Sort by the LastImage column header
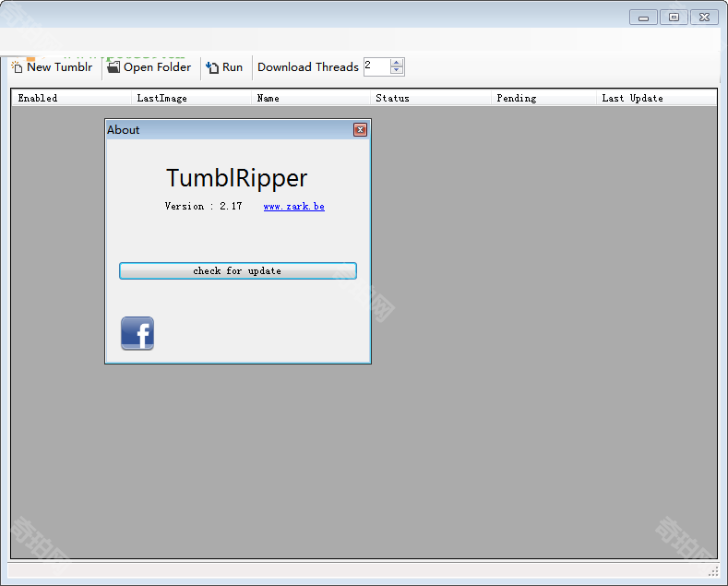 coord(191,98)
